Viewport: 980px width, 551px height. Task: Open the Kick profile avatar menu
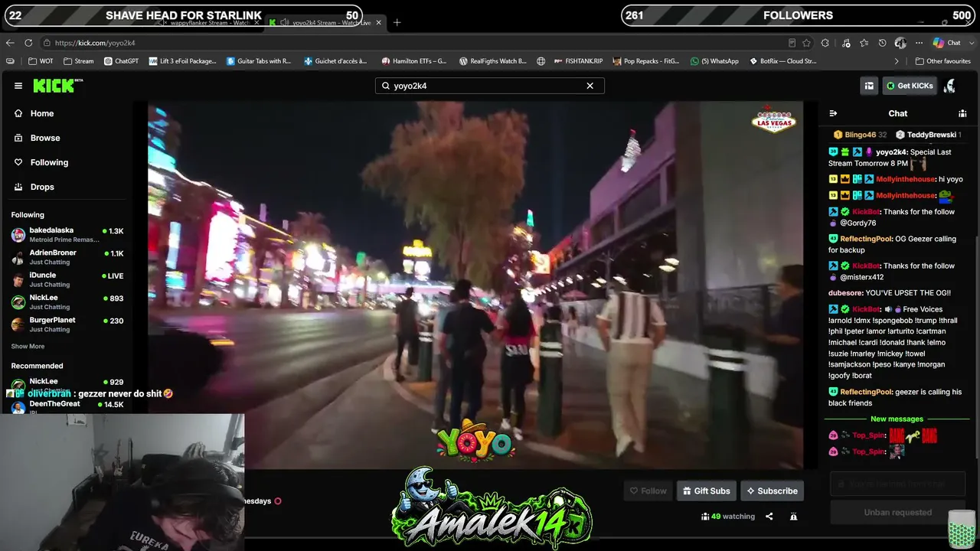click(950, 86)
